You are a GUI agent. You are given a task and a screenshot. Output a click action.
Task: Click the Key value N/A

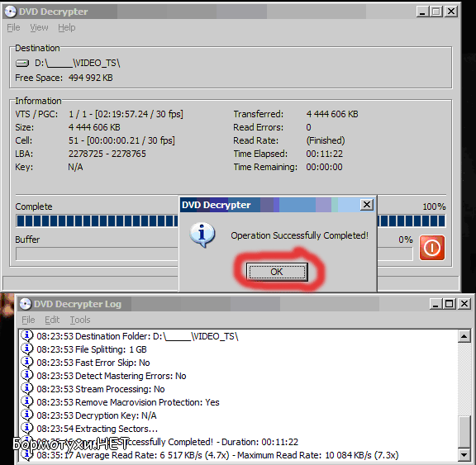coord(75,167)
